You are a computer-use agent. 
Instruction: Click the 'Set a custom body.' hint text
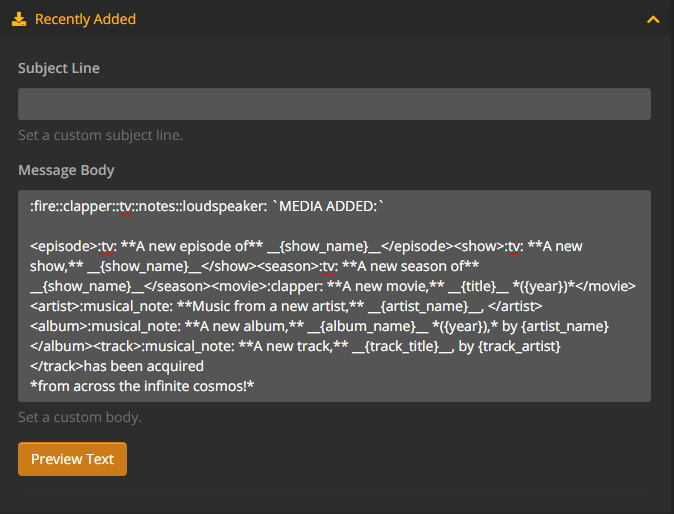(x=80, y=417)
